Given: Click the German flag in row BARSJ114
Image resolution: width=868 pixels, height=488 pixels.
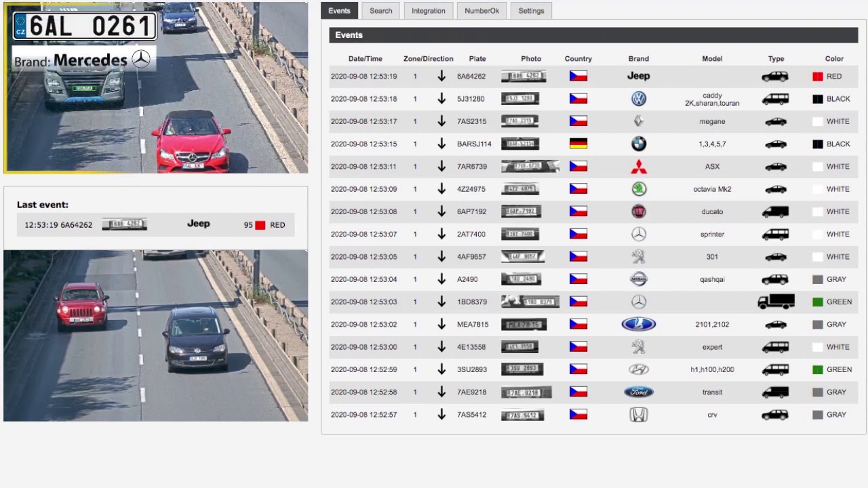Looking at the screenshot, I should point(578,144).
